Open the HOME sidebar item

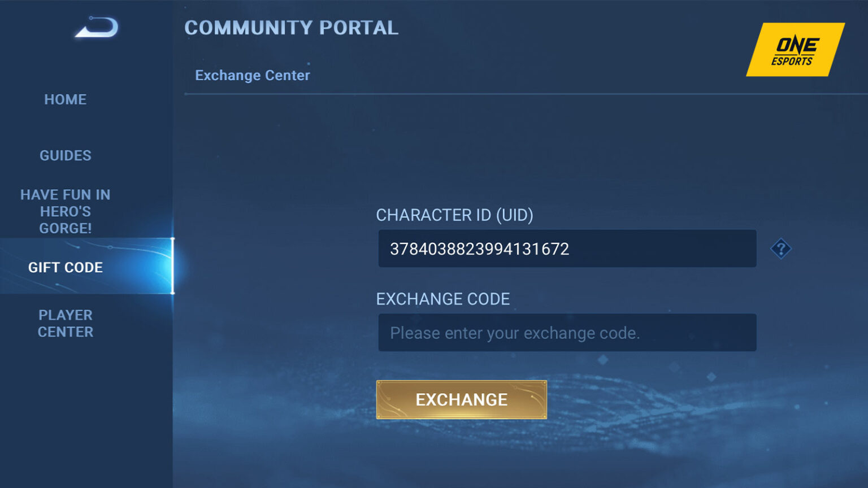[65, 99]
